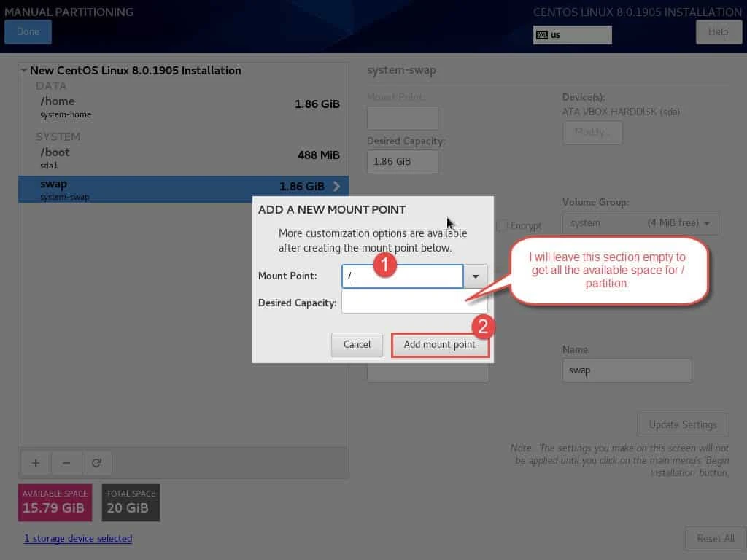Open Help with the Help! button
The width and height of the screenshot is (747, 560).
(719, 32)
